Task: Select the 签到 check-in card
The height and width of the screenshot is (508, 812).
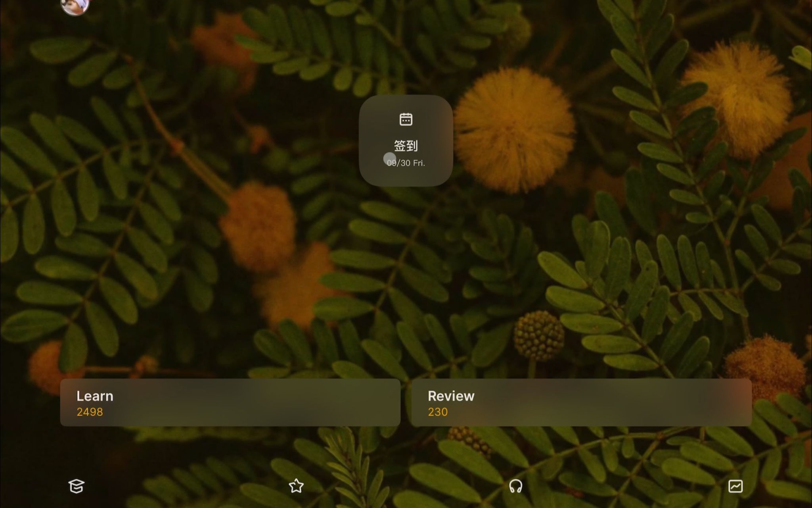Action: tap(406, 139)
